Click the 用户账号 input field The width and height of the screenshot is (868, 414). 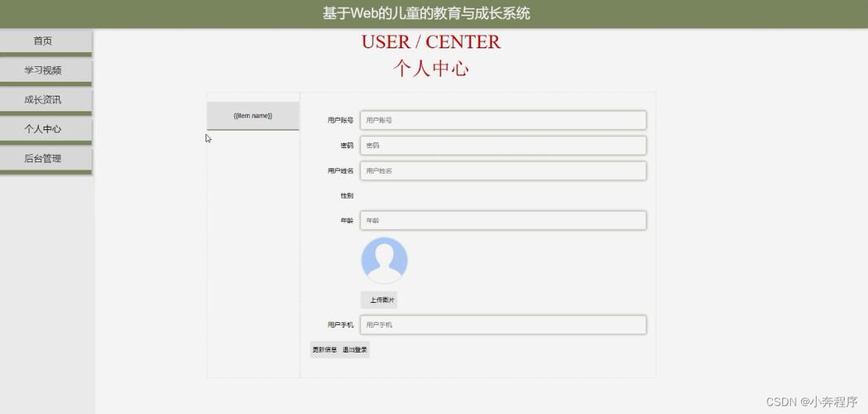click(503, 120)
